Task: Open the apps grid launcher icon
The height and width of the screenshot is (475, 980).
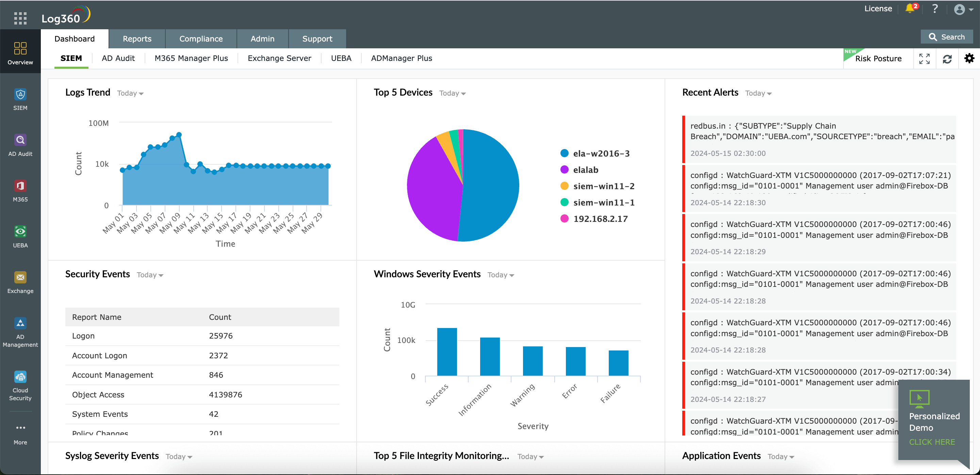Action: pos(20,18)
